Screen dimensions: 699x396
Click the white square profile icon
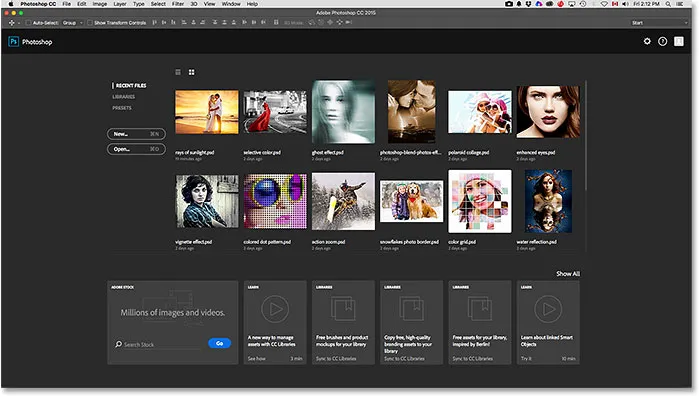pos(678,41)
